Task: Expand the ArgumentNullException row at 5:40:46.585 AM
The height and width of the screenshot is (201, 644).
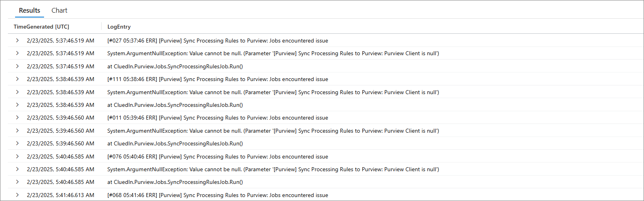Action: pyautogui.click(x=17, y=169)
